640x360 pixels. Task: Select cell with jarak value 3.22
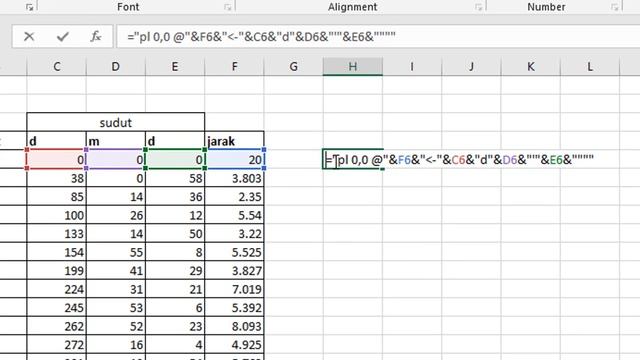pos(234,233)
